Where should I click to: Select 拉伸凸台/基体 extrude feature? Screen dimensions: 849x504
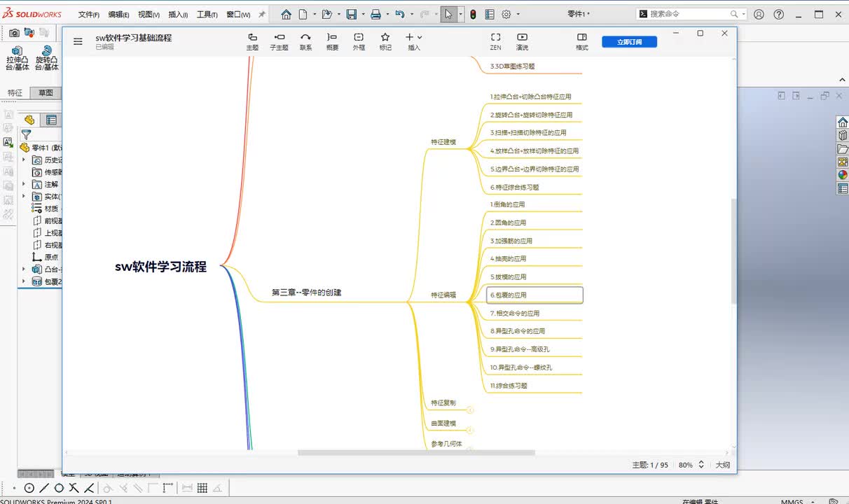click(18, 58)
